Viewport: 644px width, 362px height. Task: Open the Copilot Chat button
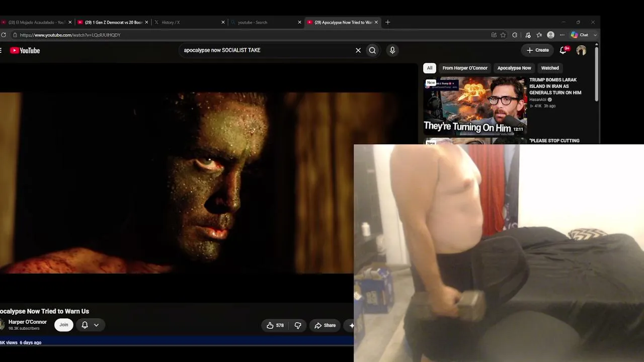(x=580, y=35)
